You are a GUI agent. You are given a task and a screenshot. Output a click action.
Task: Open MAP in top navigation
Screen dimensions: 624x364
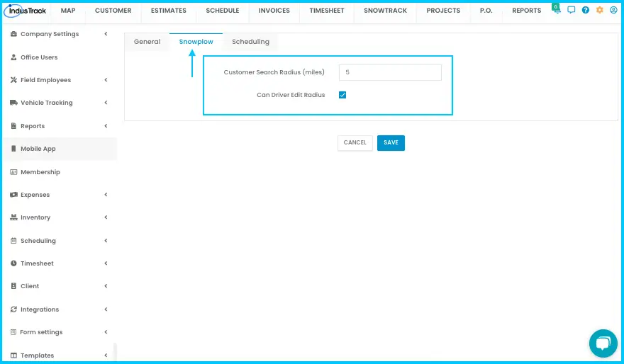(x=68, y=11)
